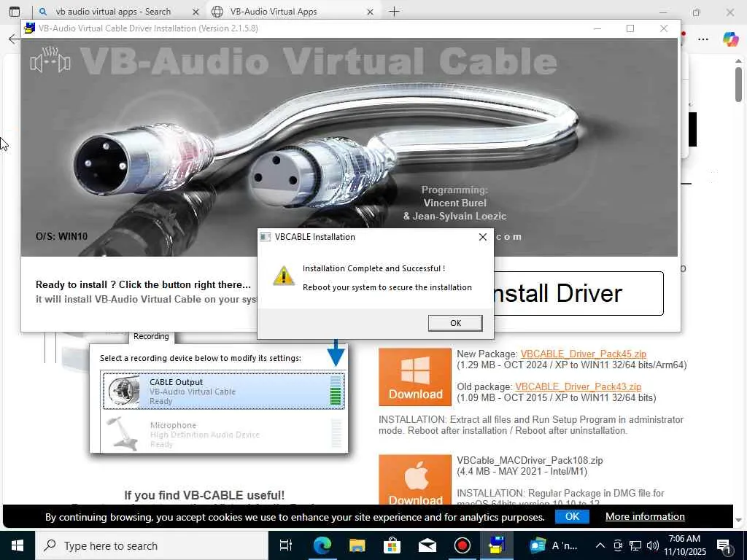Open the red record app on taskbar
This screenshot has width=747, height=560.
(x=462, y=545)
